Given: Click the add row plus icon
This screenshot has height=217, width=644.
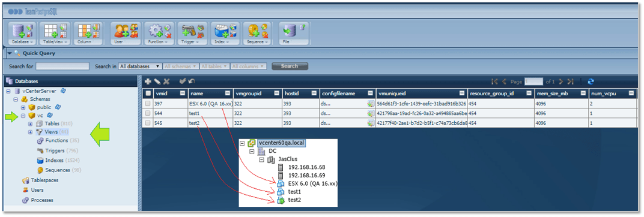Looking at the screenshot, I should point(148,82).
